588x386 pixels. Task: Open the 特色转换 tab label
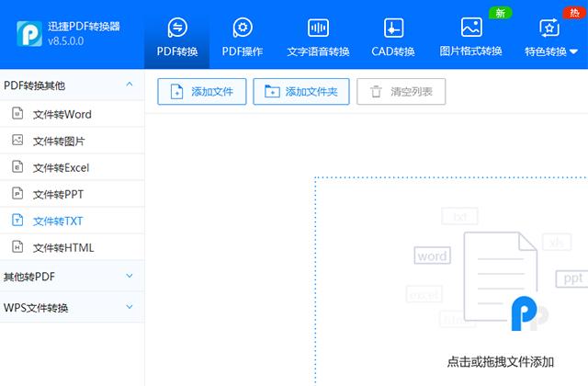(x=545, y=51)
